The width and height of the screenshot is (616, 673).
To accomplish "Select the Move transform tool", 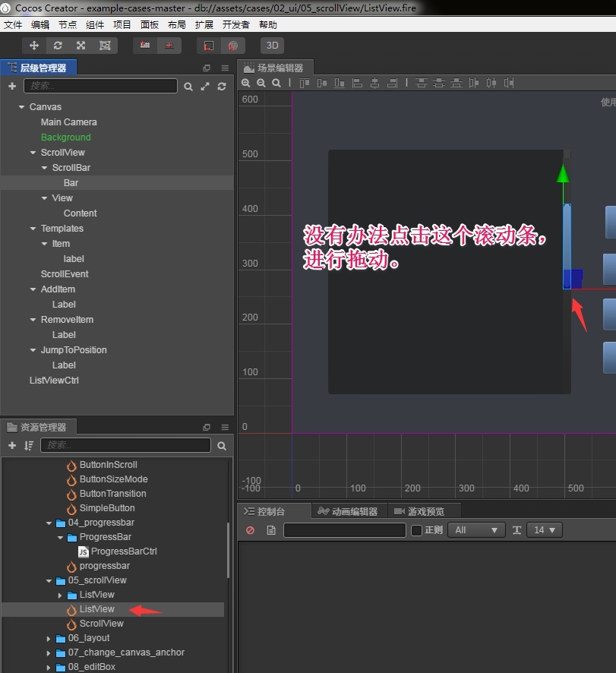I will coord(34,46).
